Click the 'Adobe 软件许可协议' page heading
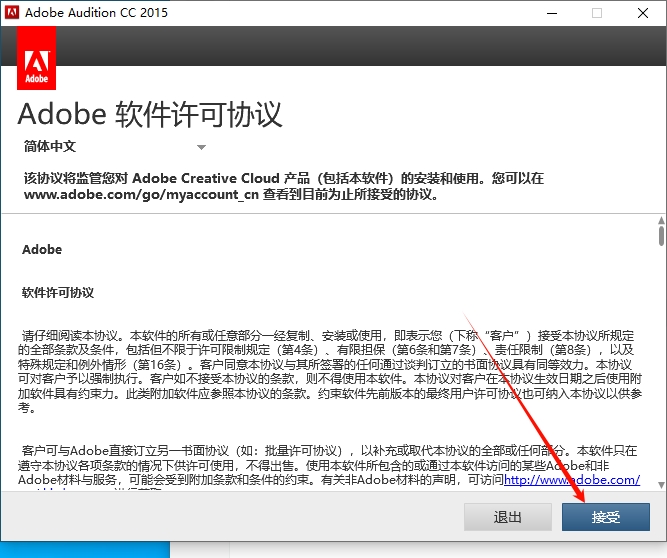The height and width of the screenshot is (558, 667). (150, 113)
